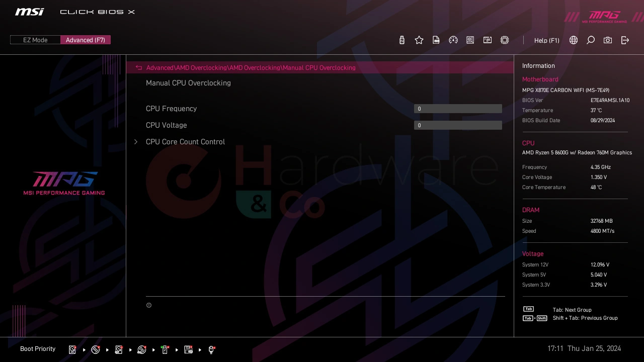Select the second optical disc boot device
The width and height of the screenshot is (644, 362).
pyautogui.click(x=142, y=349)
